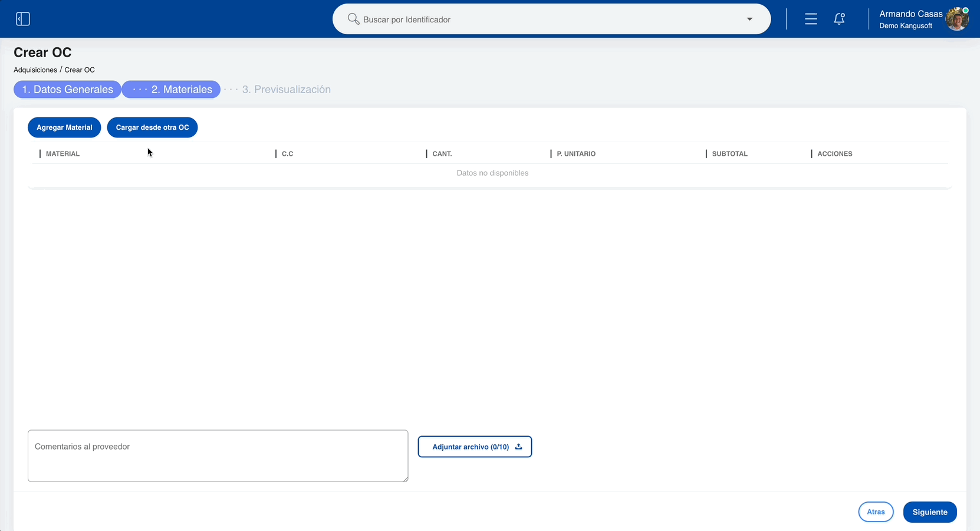
Task: Click the search magnifier icon
Action: (x=353, y=19)
